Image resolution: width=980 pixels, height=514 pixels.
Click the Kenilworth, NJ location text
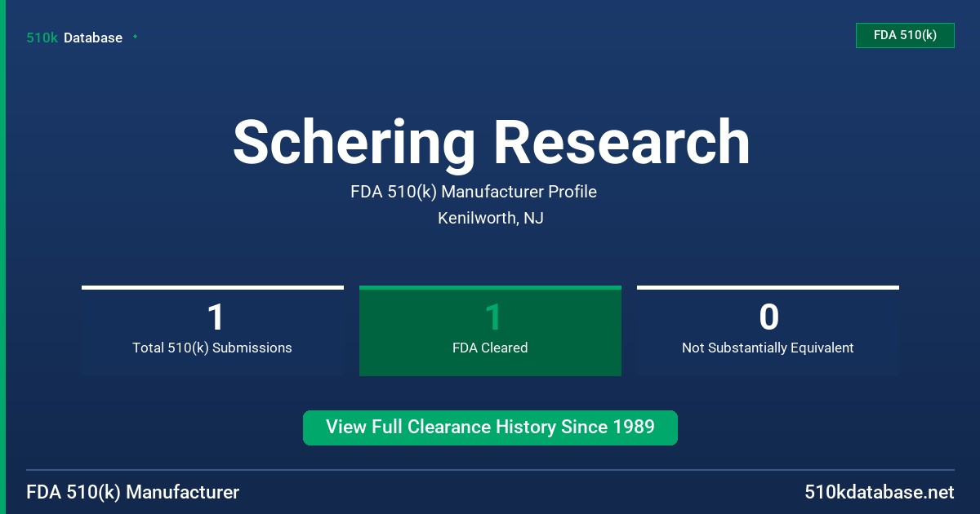click(491, 218)
